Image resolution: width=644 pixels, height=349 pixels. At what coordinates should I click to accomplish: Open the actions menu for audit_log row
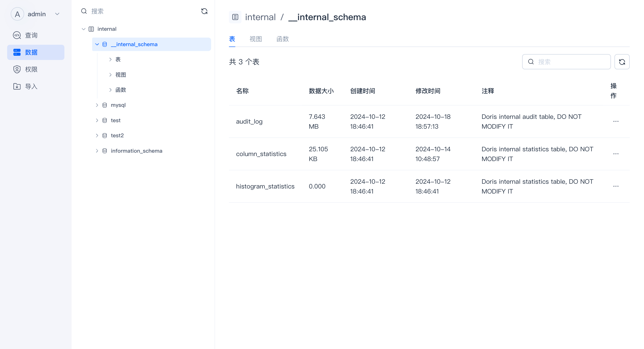616,121
